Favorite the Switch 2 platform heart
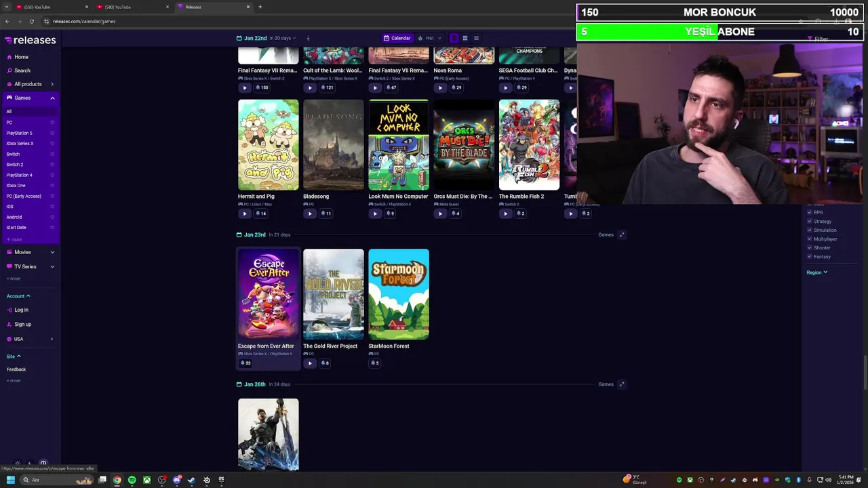Screen dimensions: 868x488 [52, 165]
